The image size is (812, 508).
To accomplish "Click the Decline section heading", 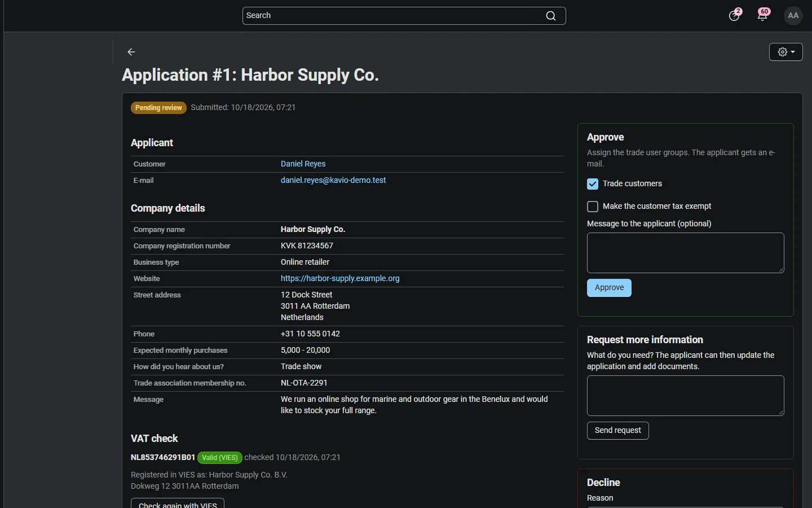I will tap(603, 483).
